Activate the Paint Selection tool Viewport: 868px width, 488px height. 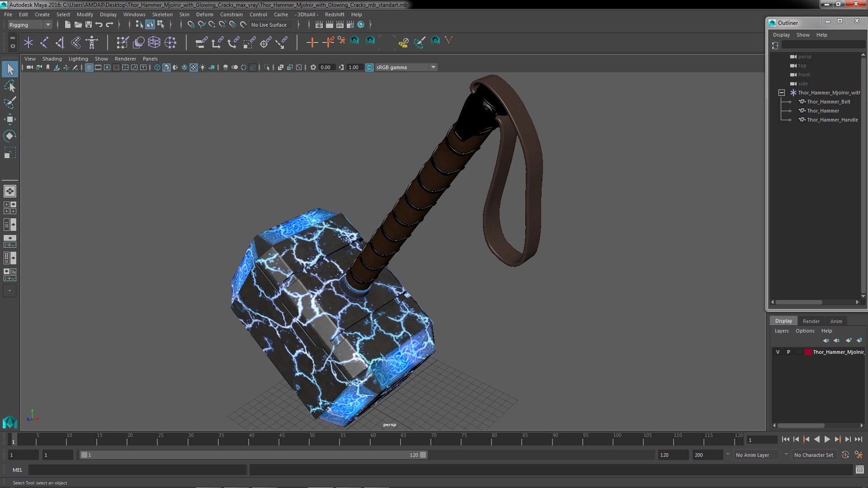coord(9,103)
